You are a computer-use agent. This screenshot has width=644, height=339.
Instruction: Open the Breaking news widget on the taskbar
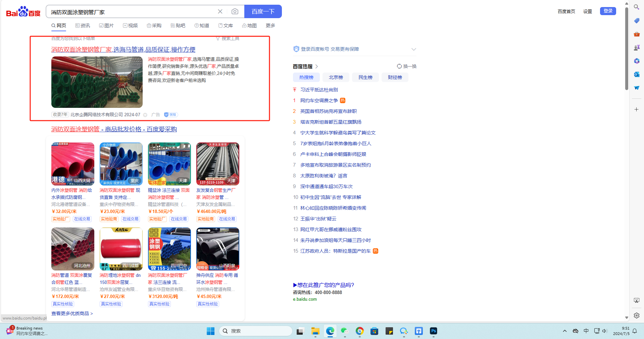tap(27, 331)
